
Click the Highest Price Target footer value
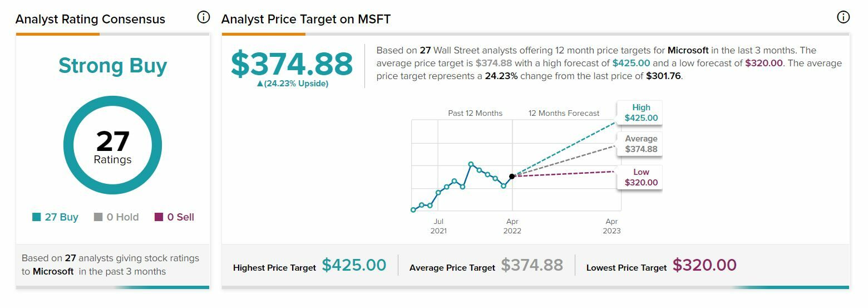tap(354, 265)
